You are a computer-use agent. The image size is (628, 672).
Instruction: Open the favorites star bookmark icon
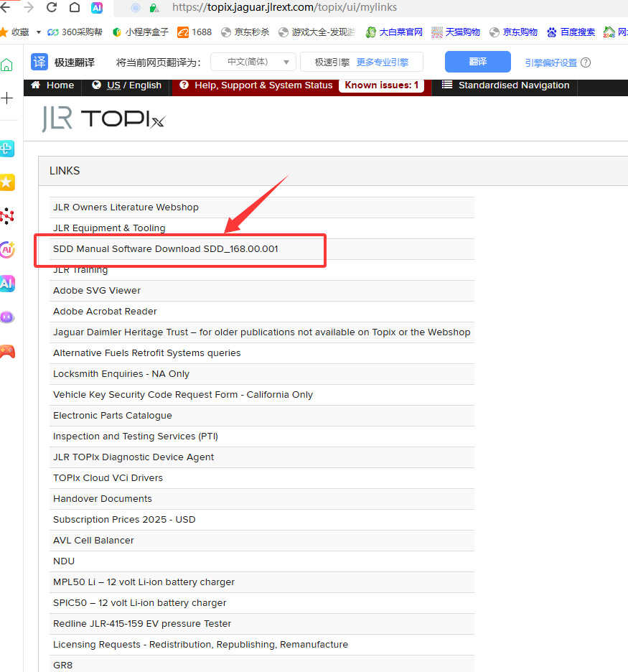pyautogui.click(x=4, y=32)
